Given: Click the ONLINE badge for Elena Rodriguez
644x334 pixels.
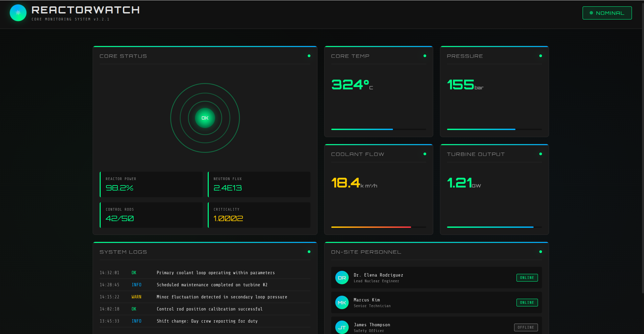Looking at the screenshot, I should click(x=527, y=278).
